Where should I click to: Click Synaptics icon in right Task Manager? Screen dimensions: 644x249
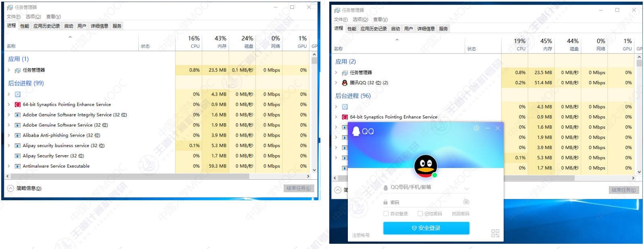click(x=345, y=117)
